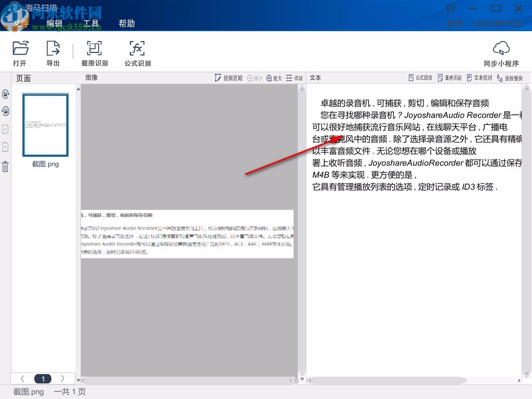
Task: Zoom in with 放大
Action: [274, 77]
